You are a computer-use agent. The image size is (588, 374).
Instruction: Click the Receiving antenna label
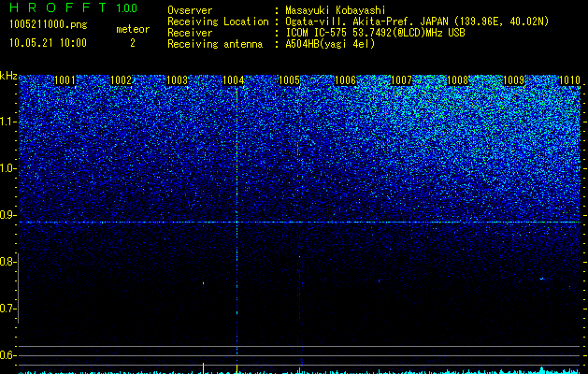pos(215,44)
